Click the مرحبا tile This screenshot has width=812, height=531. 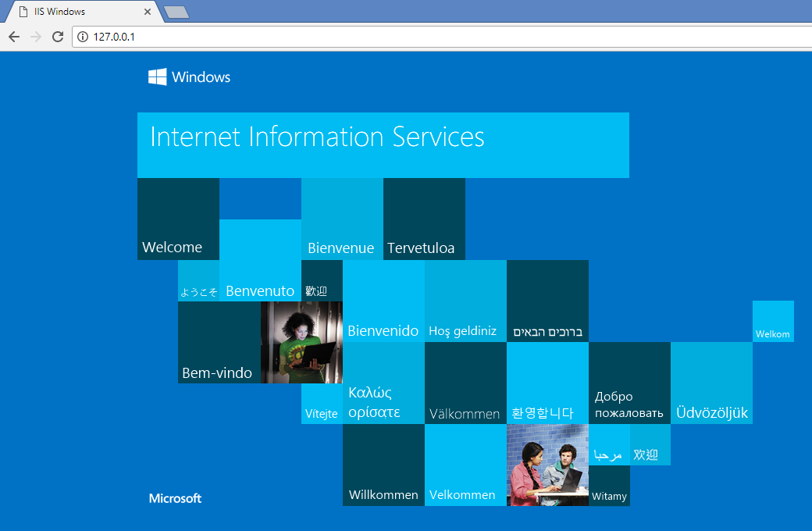[609, 444]
